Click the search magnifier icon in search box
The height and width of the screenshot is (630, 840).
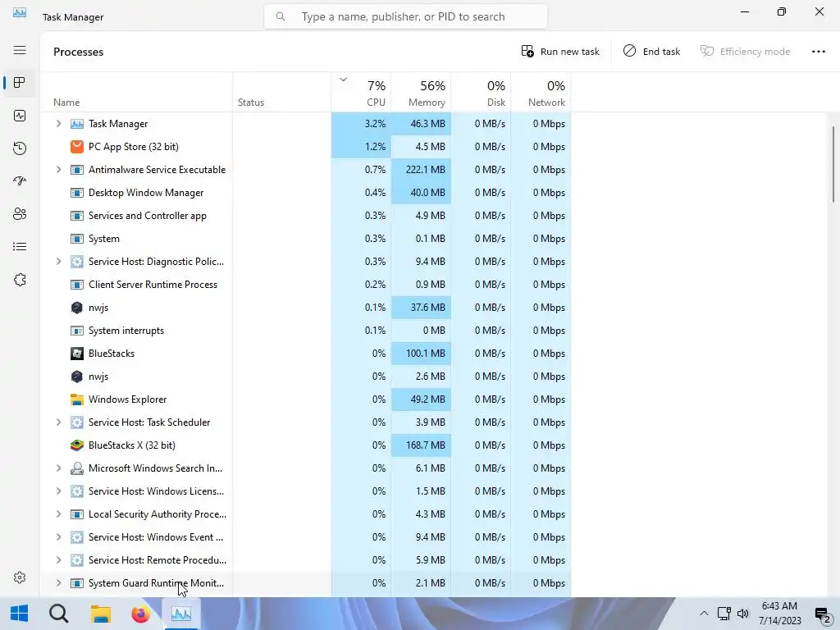point(281,16)
